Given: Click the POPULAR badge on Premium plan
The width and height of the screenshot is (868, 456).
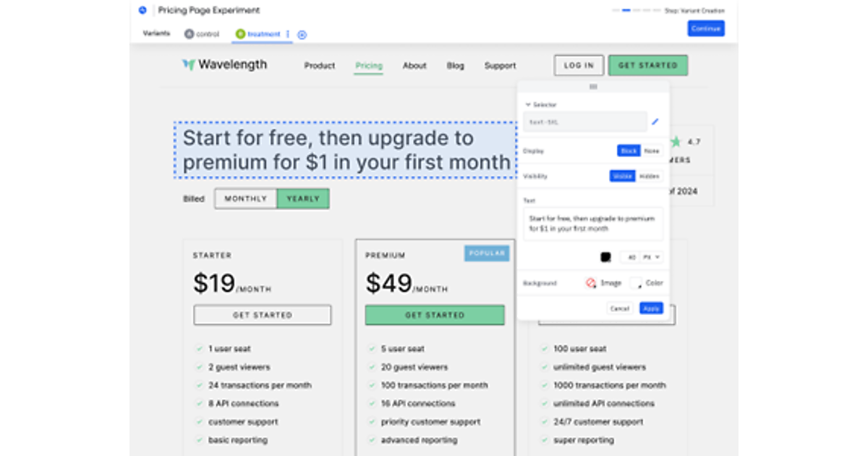Looking at the screenshot, I should tap(487, 253).
